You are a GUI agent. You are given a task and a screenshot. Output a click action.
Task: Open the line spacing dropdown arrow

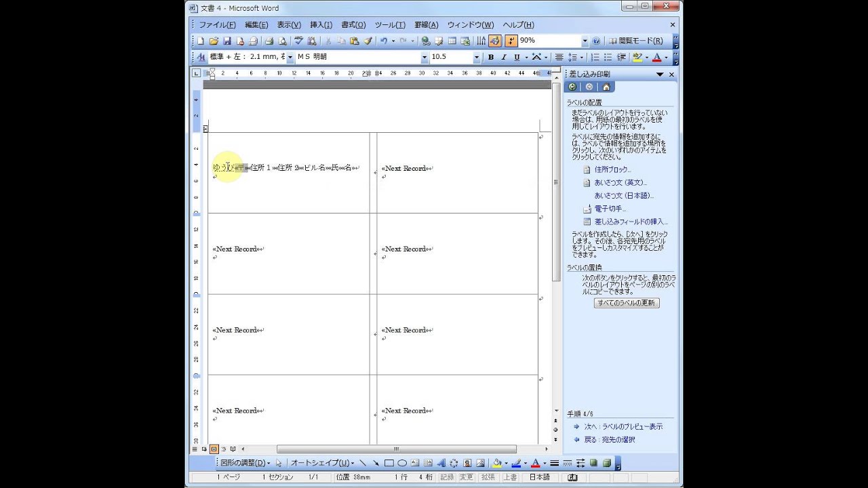tap(582, 58)
